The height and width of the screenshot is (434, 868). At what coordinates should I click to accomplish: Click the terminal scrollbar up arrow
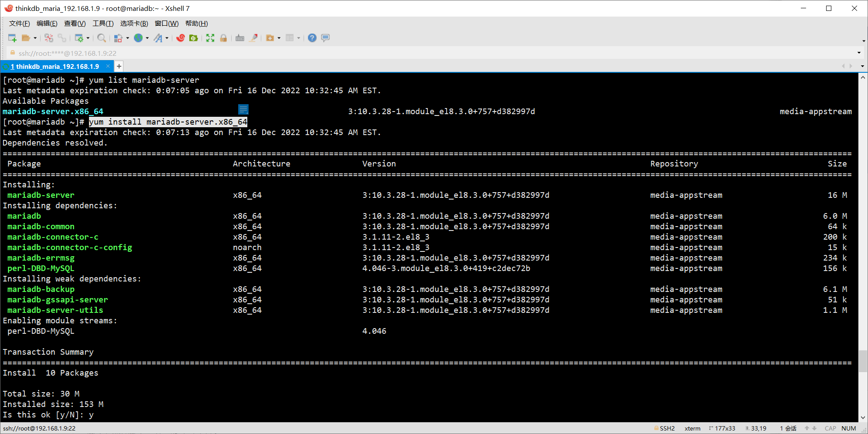863,78
